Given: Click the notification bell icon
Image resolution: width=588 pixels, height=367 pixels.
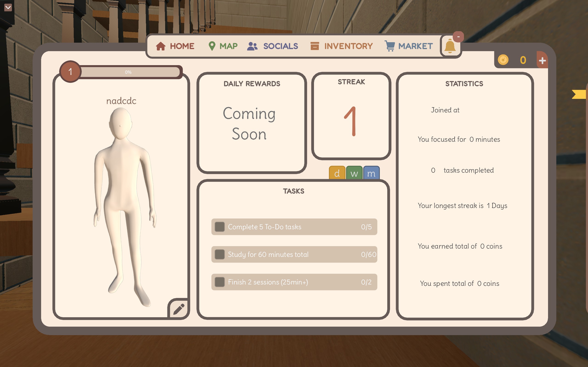Looking at the screenshot, I should click(x=450, y=47).
